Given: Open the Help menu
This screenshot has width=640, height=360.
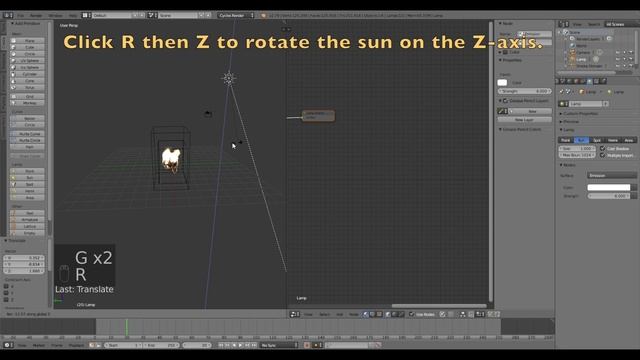Looking at the screenshot, I should pyautogui.click(x=73, y=15).
